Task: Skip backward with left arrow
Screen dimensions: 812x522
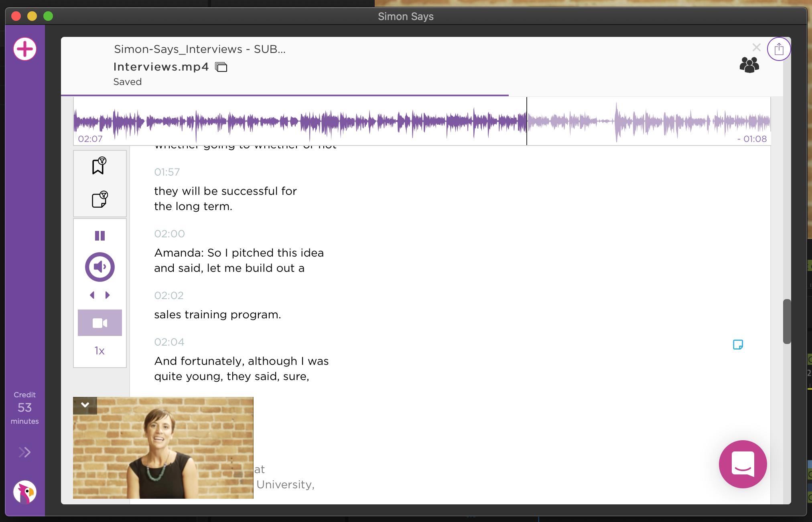Action: point(92,295)
